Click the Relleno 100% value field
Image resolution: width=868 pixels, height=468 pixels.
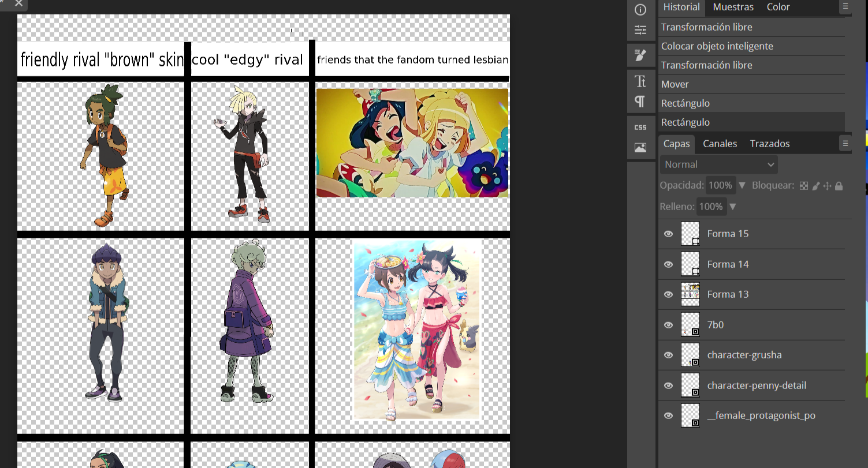[711, 207]
